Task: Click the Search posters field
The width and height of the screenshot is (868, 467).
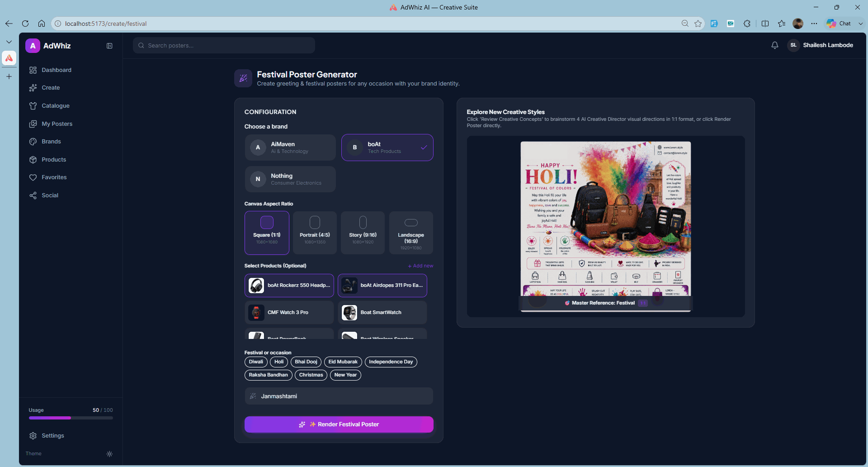Action: [224, 45]
